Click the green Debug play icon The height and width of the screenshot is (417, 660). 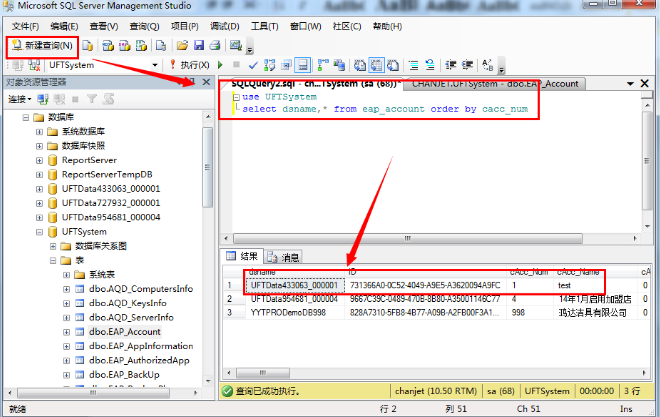220,65
